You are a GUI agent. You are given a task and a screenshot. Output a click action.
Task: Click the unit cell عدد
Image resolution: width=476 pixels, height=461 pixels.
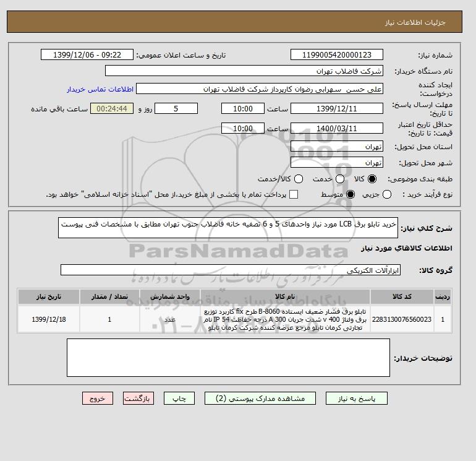(170, 319)
